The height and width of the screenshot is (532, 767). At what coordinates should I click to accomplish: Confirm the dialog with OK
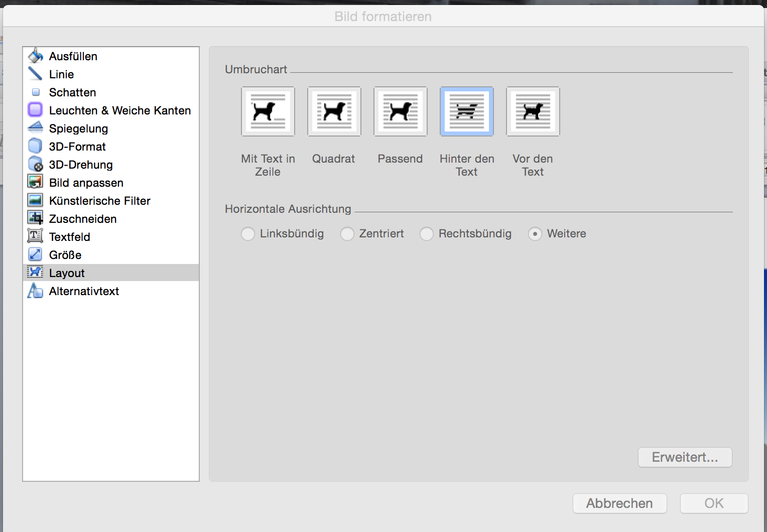point(714,503)
